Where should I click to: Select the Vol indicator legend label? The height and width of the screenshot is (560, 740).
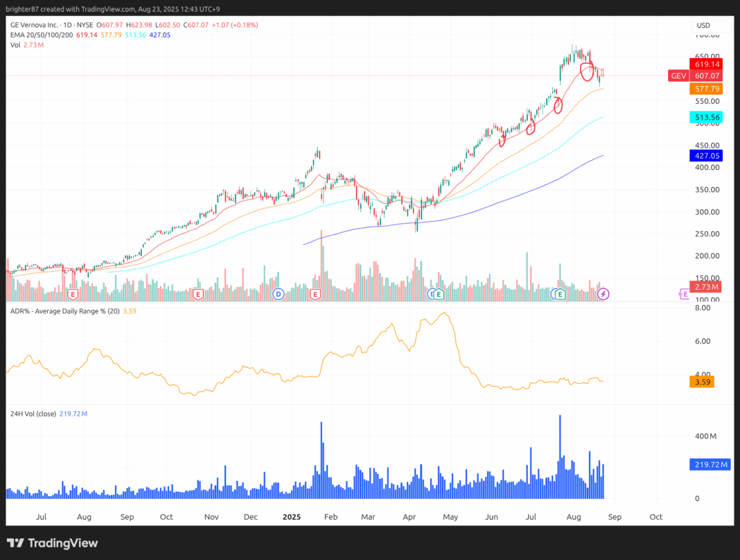pyautogui.click(x=15, y=44)
